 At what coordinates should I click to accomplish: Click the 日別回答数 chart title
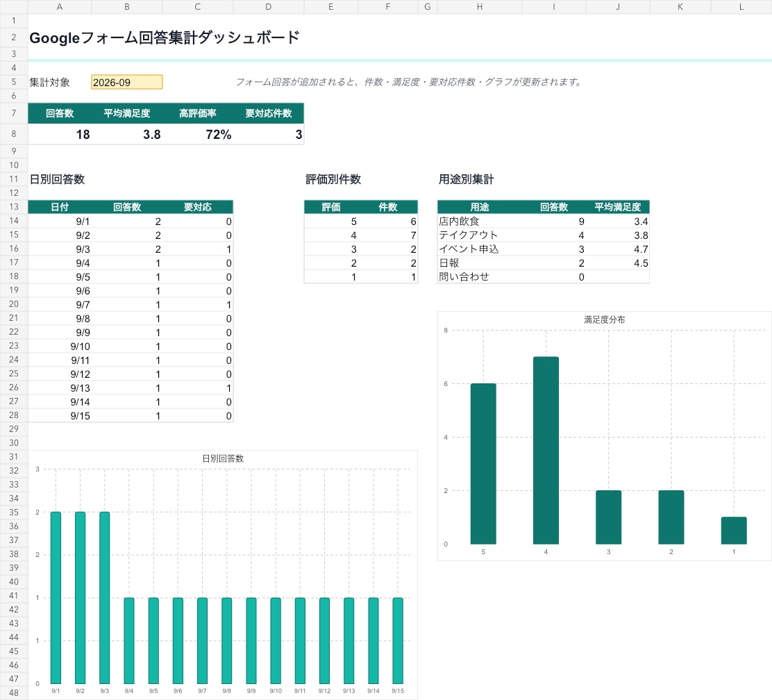(x=223, y=458)
